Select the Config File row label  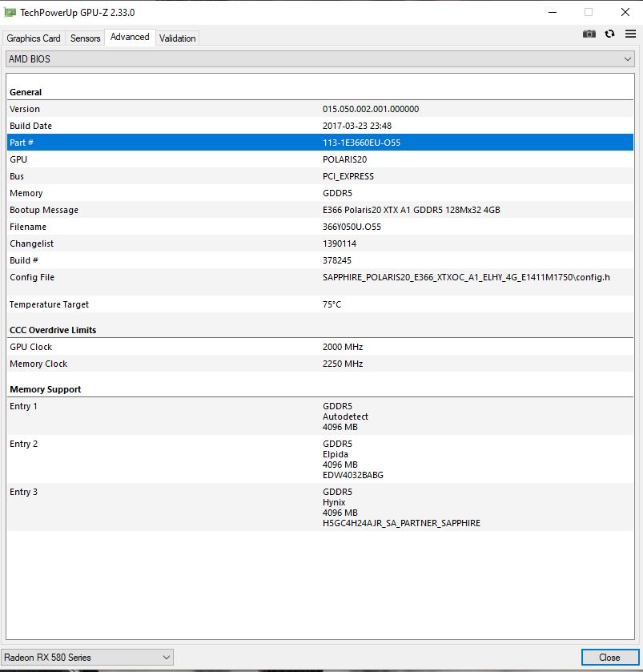32,277
